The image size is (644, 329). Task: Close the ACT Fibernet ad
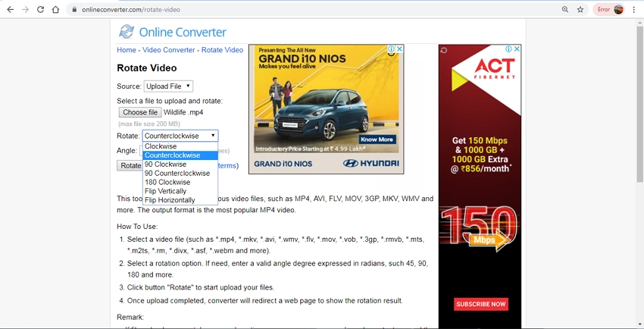(x=517, y=49)
